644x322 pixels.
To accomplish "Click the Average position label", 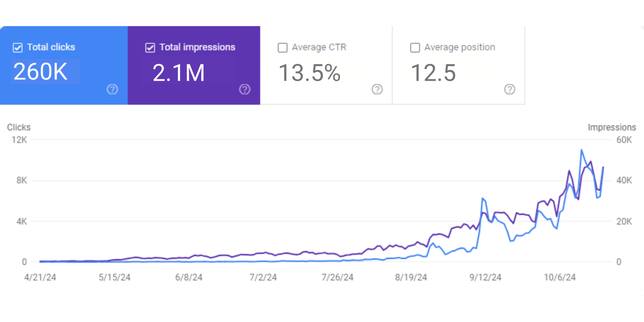I will (460, 47).
